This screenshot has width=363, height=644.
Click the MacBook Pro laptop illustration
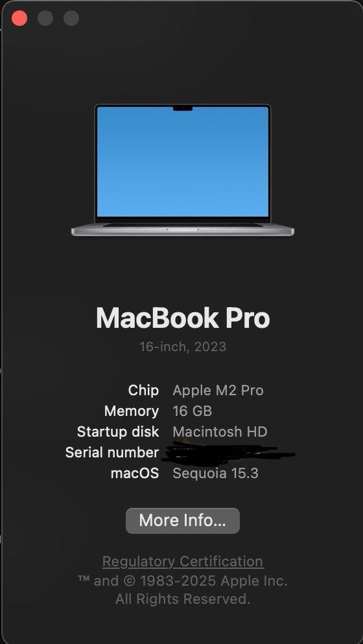pos(183,170)
